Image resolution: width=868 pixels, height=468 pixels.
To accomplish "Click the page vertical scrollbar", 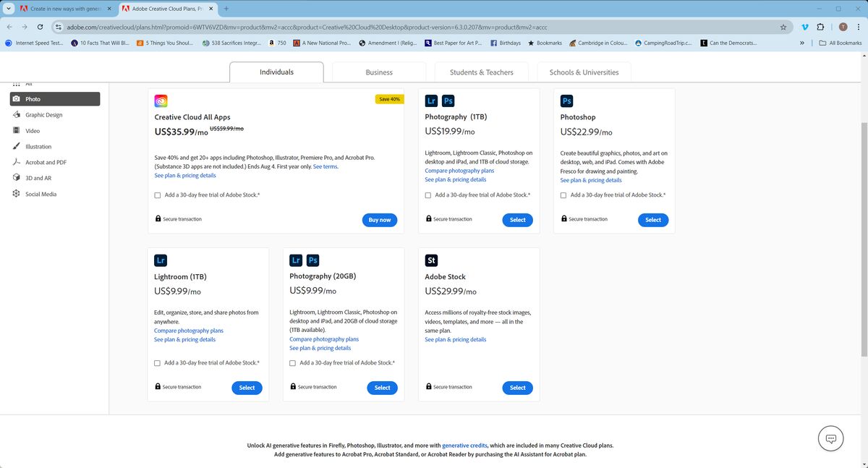I will click(x=864, y=239).
